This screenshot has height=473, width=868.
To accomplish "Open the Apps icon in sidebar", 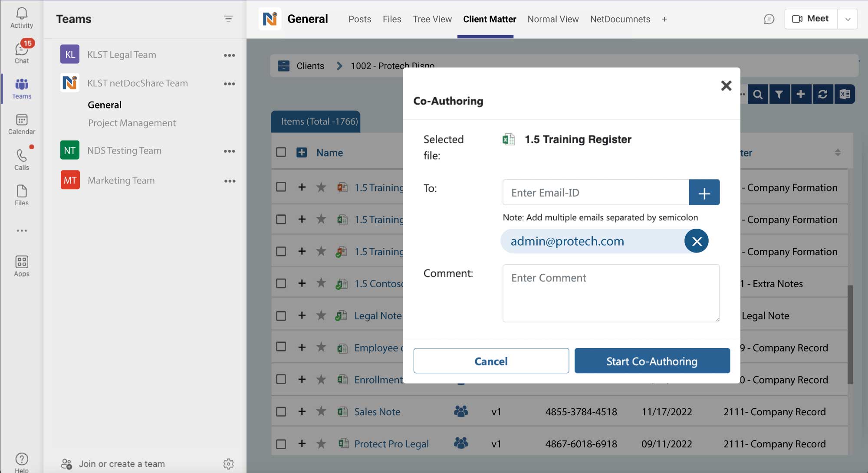I will (22, 266).
